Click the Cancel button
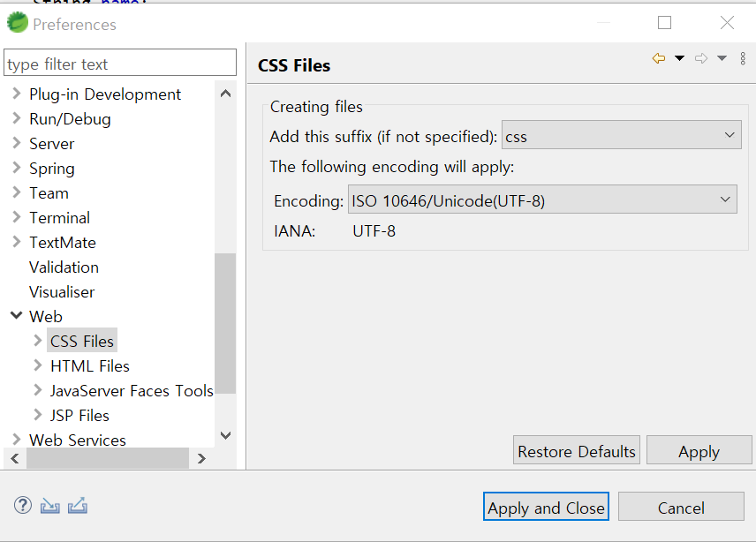 681,507
